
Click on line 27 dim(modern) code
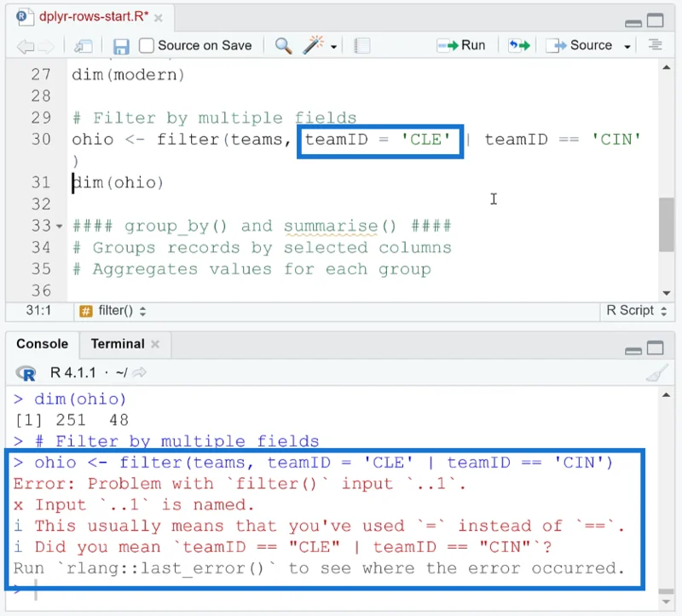pos(129,75)
